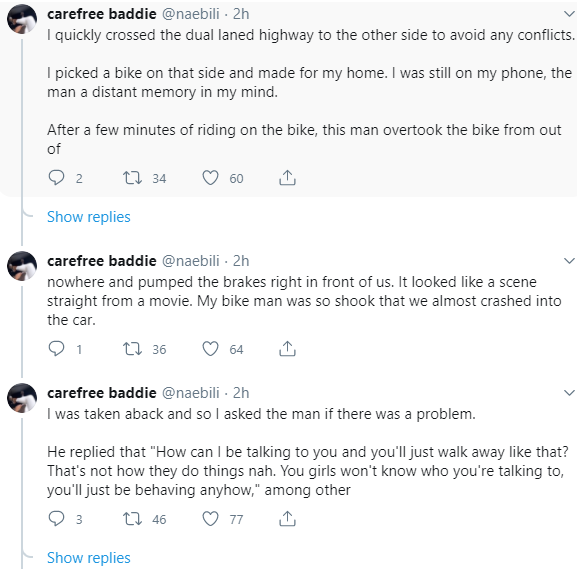Show replies under the taken aback tweet
This screenshot has height=569, width=577.
89,558
